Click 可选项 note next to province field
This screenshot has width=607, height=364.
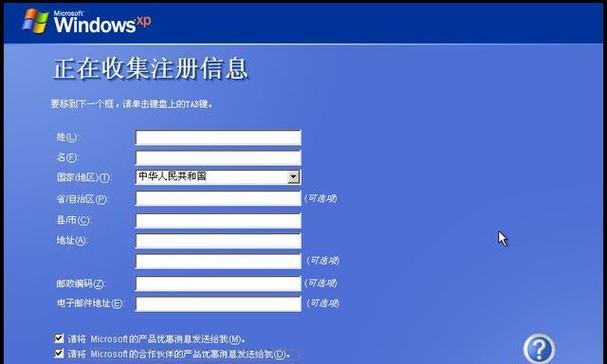tap(321, 198)
